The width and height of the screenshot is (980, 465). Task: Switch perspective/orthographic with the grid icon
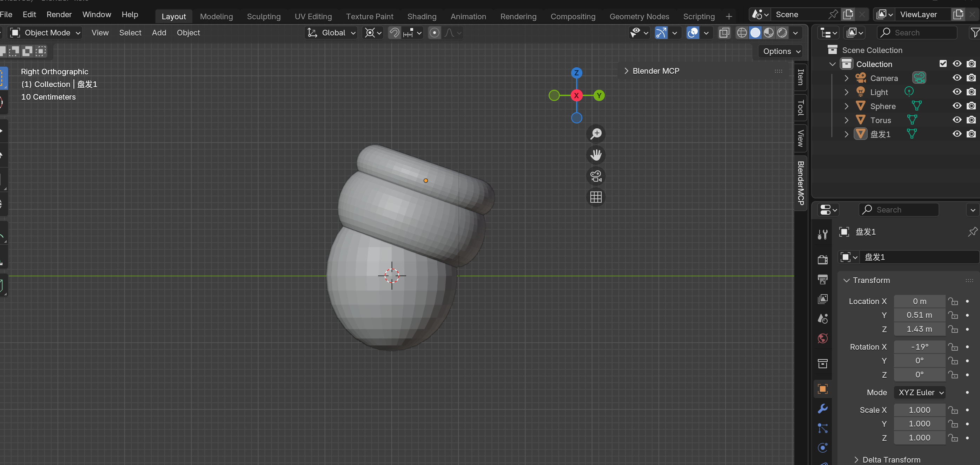click(x=596, y=197)
